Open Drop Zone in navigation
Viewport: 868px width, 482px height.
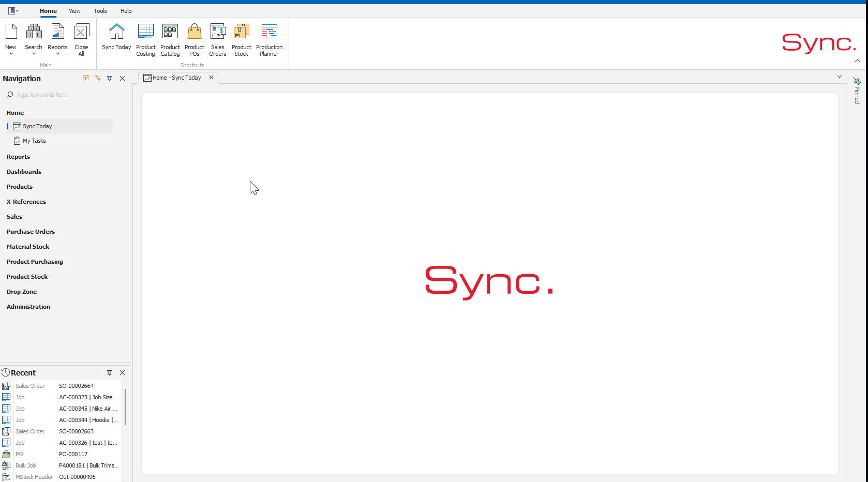(22, 292)
